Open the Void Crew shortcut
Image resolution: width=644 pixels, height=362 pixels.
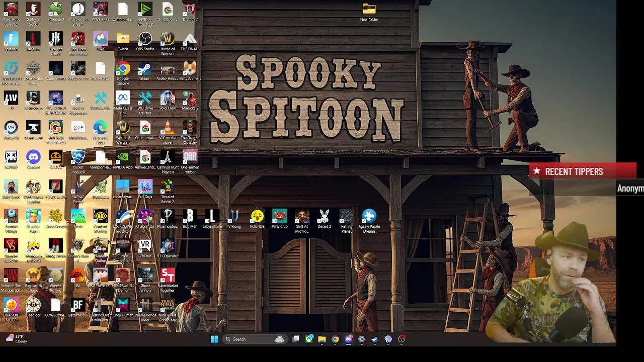pos(168,101)
